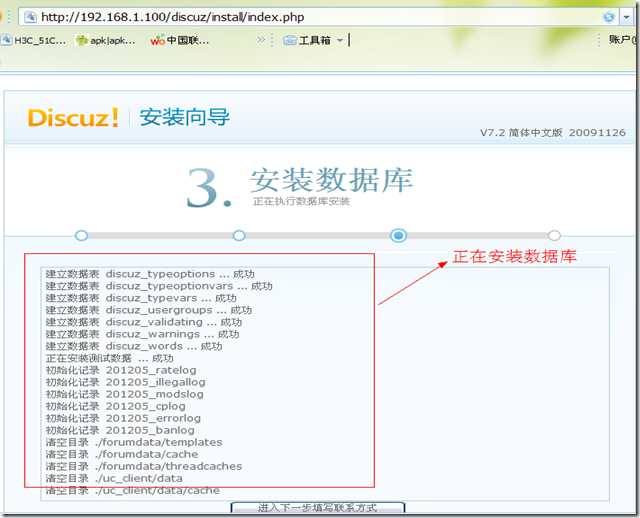Click log line ./uc_client/data/cache

tap(133, 491)
